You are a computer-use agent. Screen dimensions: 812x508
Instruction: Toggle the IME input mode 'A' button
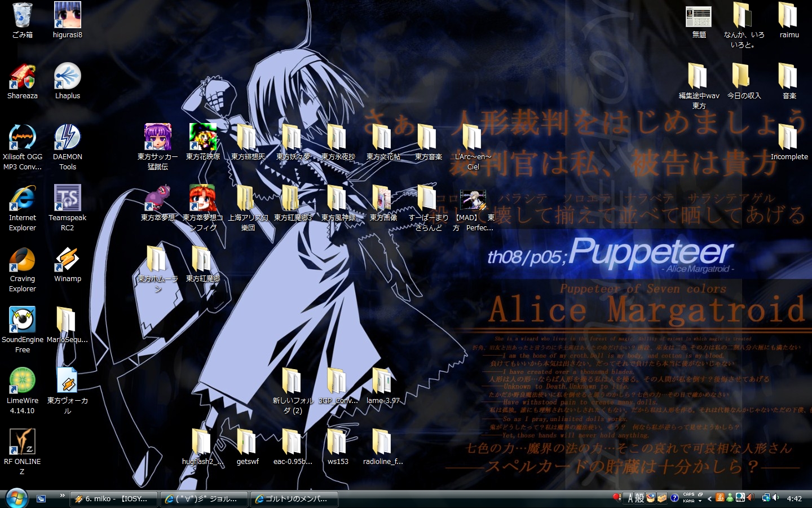click(x=630, y=498)
